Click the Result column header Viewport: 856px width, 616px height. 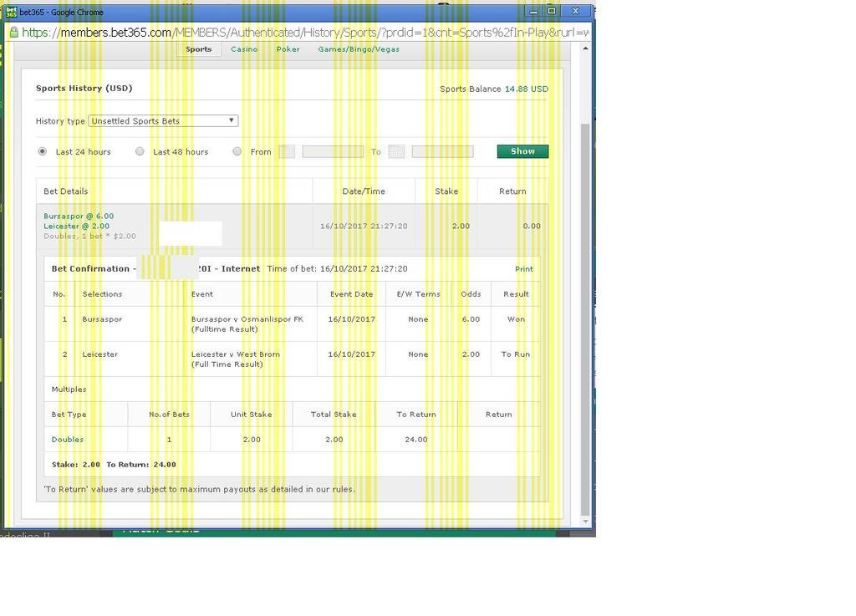[516, 294]
